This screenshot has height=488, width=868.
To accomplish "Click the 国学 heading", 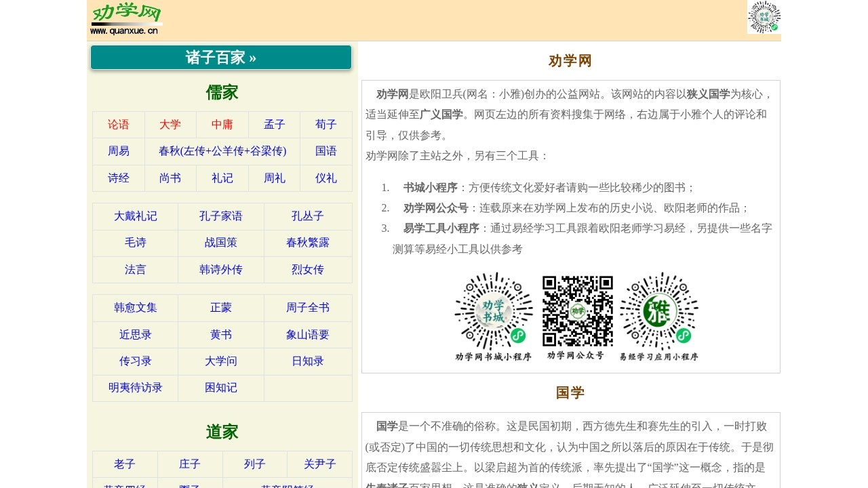I will pyautogui.click(x=570, y=393).
